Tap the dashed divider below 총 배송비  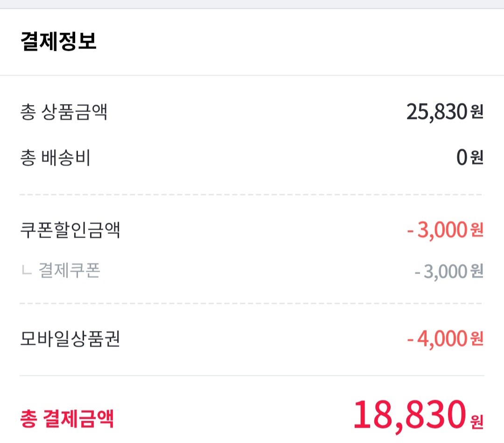252,195
